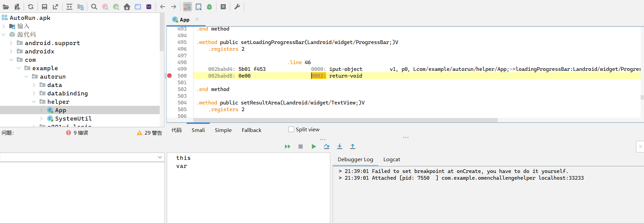Image resolution: width=644 pixels, height=223 pixels.
Task: Open a file with the folder icon
Action: pyautogui.click(x=6, y=7)
